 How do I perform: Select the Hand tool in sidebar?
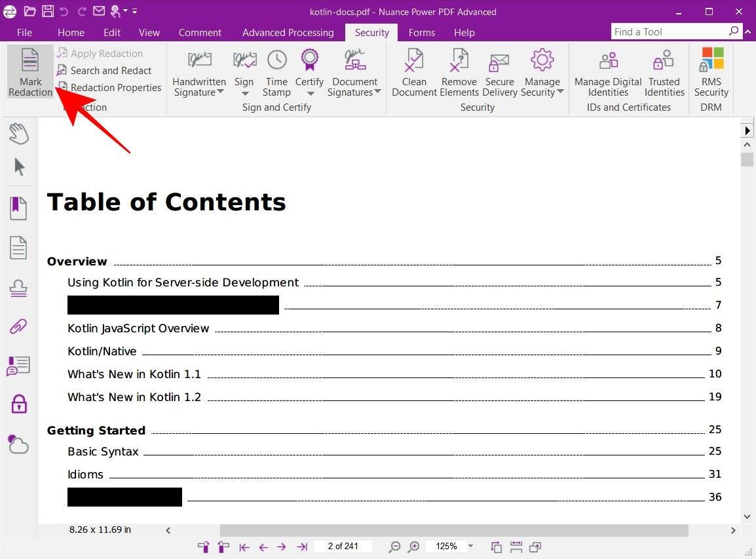point(19,134)
